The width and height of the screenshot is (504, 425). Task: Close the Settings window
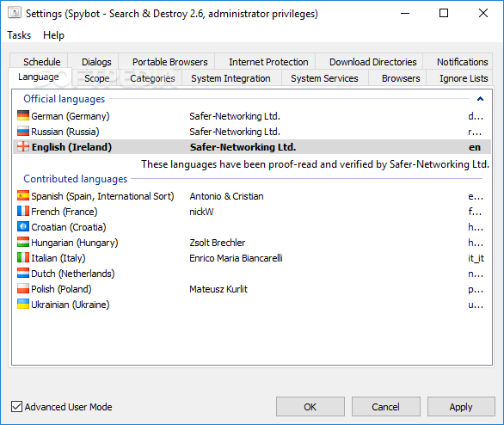[x=483, y=13]
